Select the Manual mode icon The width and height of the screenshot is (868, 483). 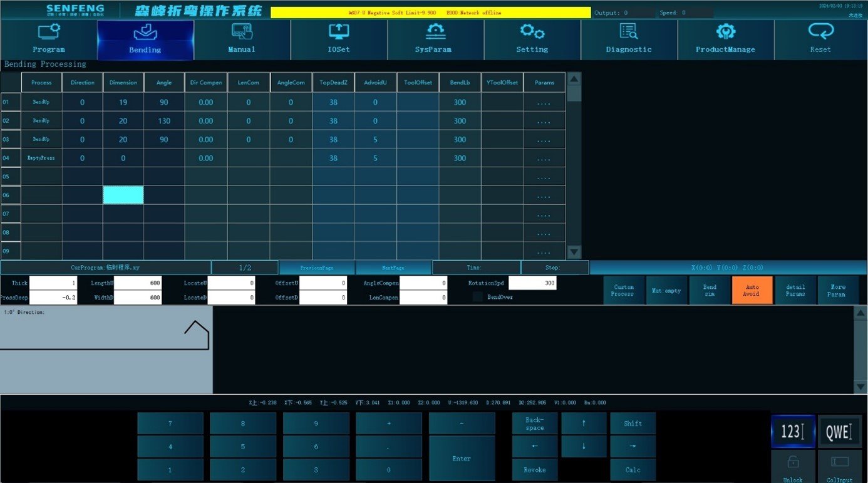(242, 31)
